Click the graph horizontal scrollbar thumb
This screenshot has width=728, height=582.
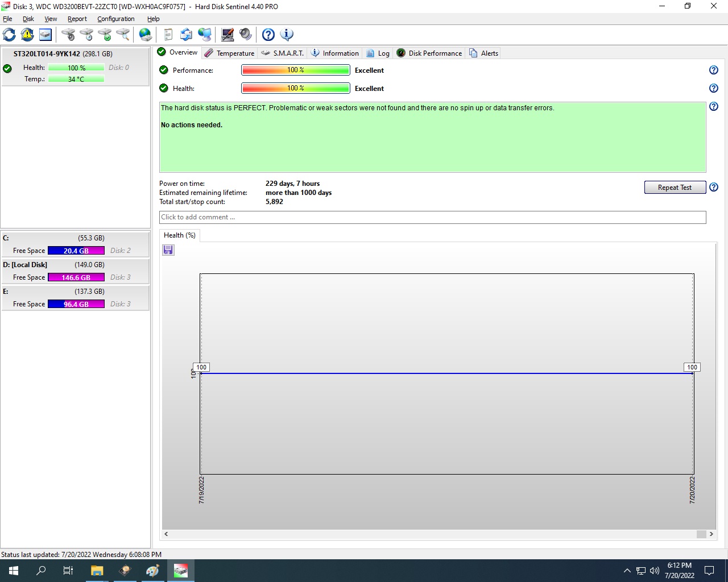701,534
